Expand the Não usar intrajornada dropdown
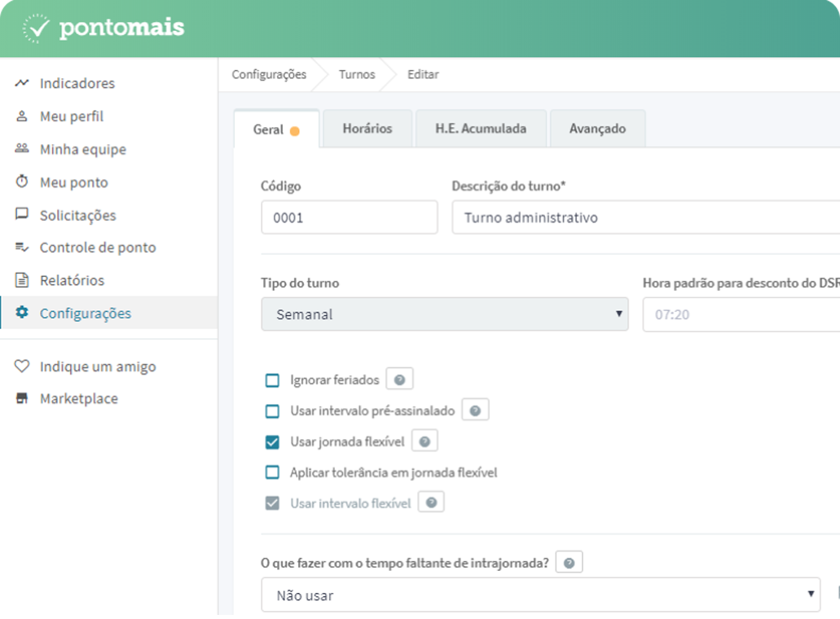Image resolution: width=840 pixels, height=619 pixels. coord(539,595)
